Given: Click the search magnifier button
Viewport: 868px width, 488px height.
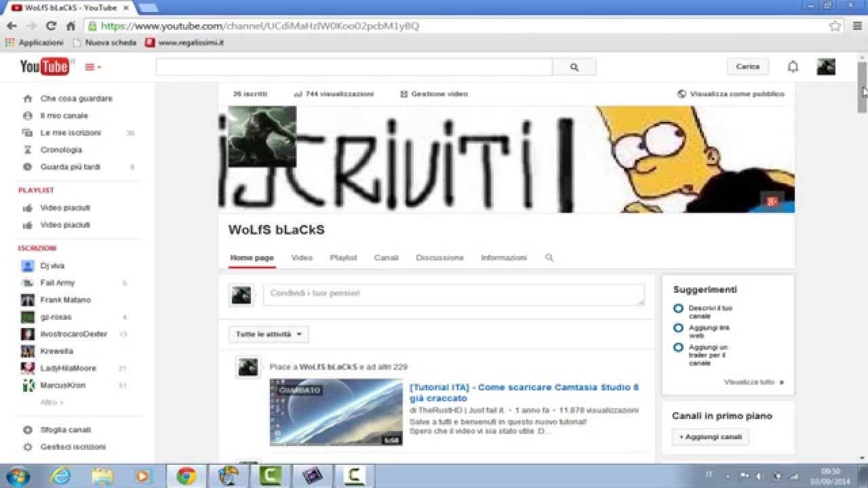Looking at the screenshot, I should [574, 67].
